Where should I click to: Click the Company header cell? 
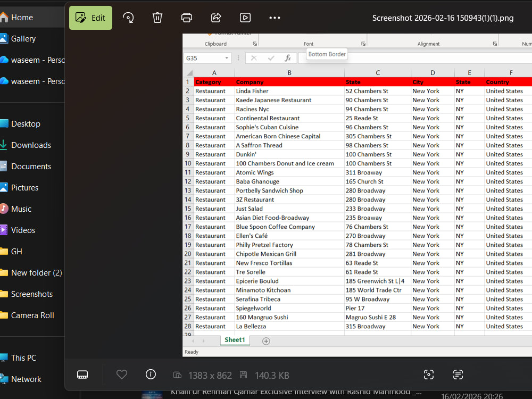point(289,82)
